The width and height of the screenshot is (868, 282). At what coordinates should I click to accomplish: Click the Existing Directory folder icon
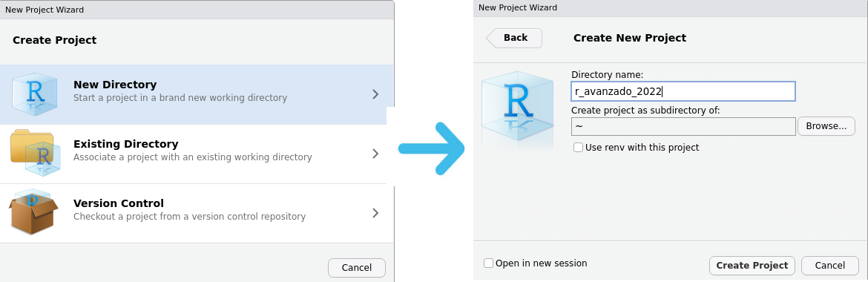click(35, 152)
